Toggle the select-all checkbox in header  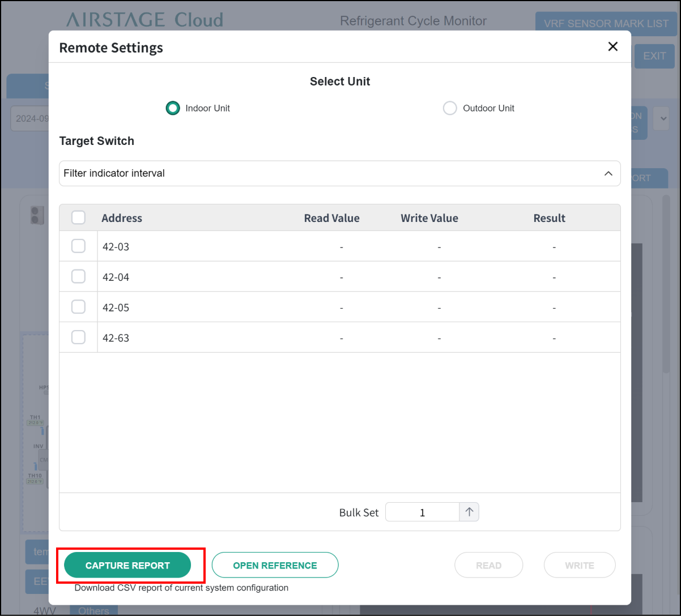point(78,218)
